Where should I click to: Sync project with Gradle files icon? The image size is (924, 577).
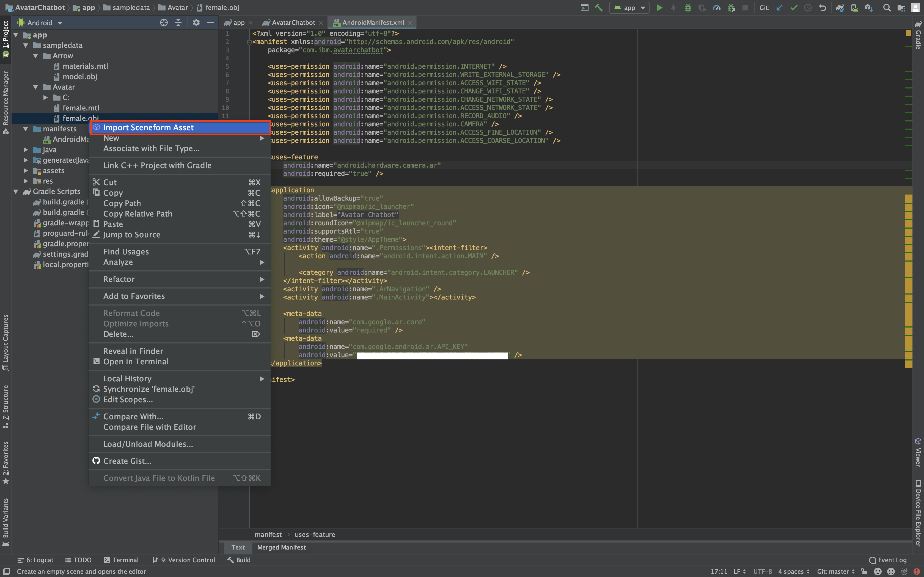(x=840, y=8)
